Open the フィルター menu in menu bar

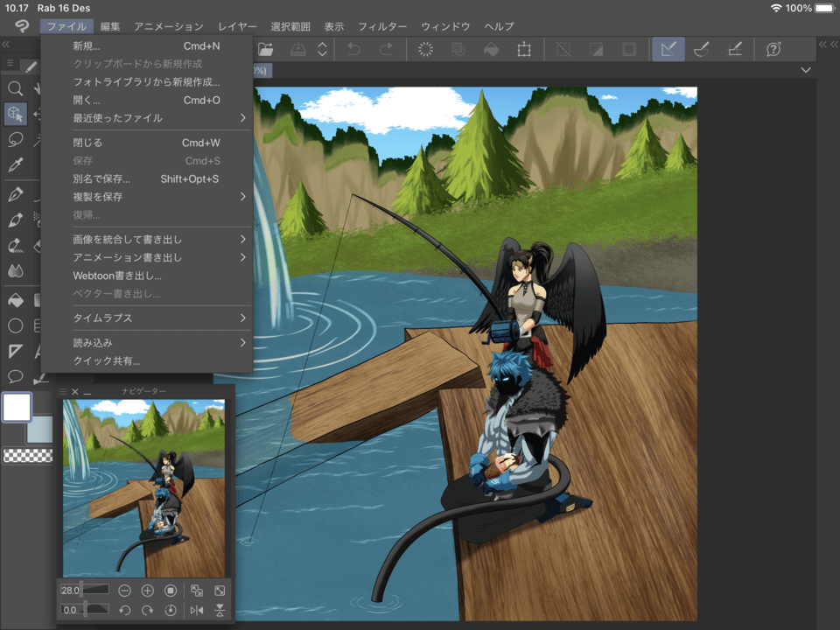coord(382,27)
